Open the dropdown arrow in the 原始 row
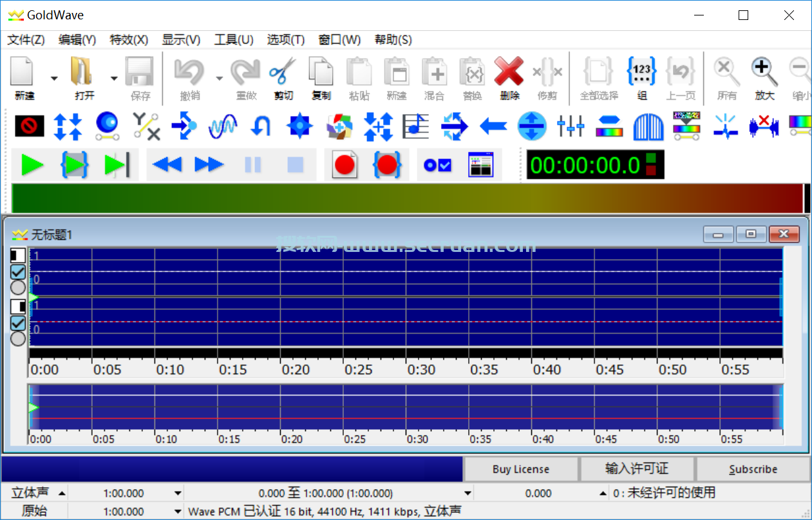The image size is (812, 520). click(178, 512)
